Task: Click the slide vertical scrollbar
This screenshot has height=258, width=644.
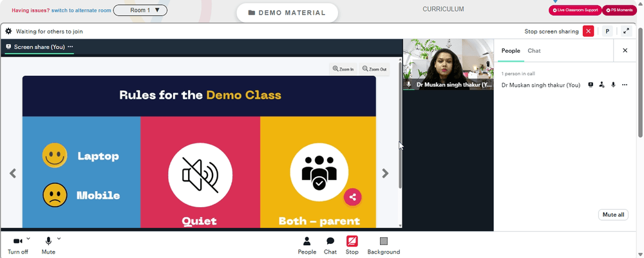Action: 401,125
